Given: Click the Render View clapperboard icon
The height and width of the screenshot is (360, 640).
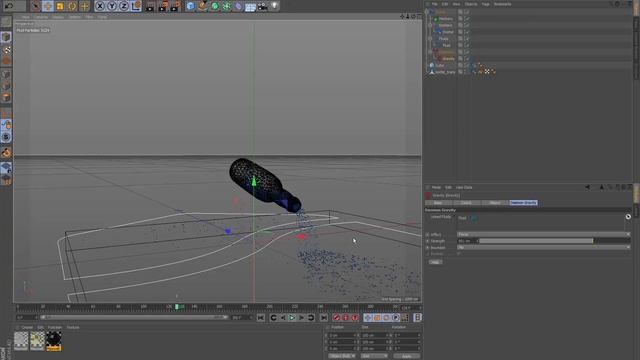Looking at the screenshot, I should (150, 6).
